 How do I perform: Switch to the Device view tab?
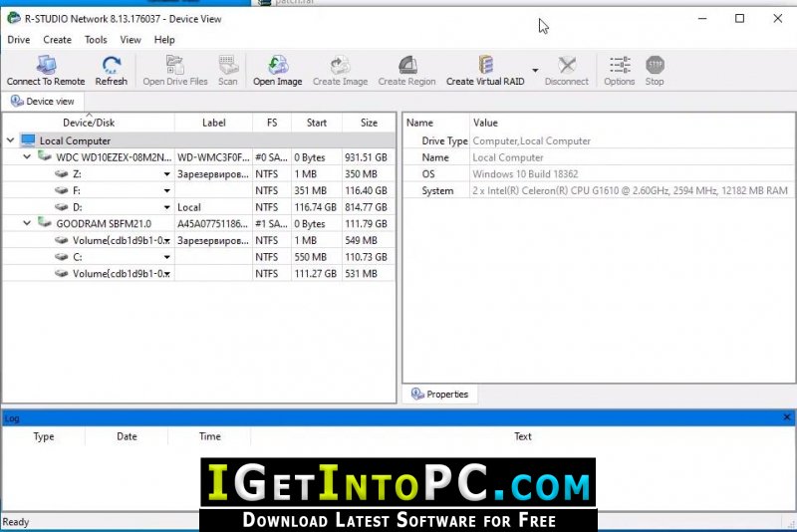point(43,101)
